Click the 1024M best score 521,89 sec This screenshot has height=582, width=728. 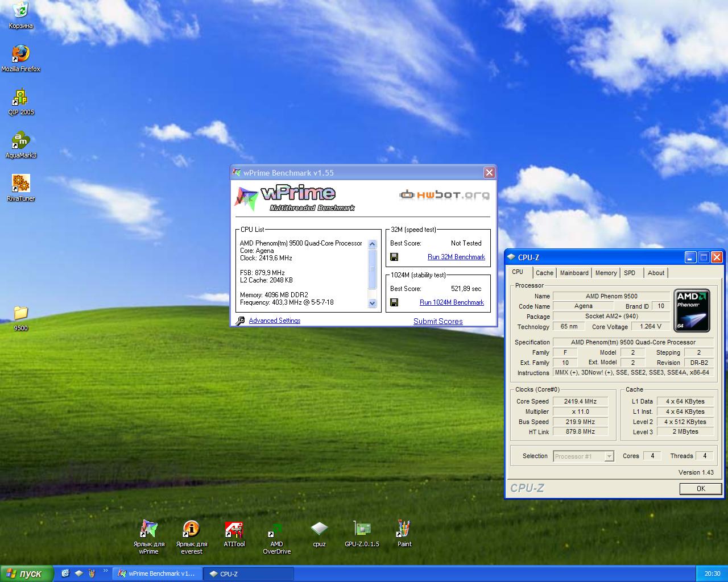466,289
